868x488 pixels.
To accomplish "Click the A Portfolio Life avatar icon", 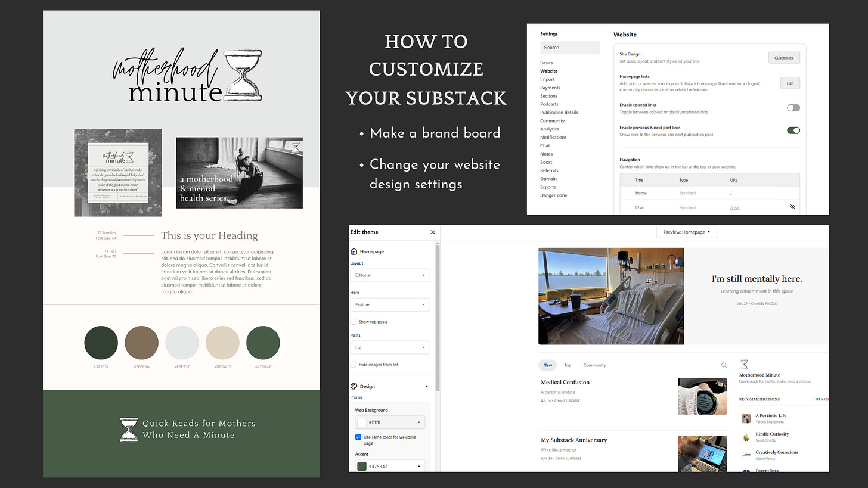I will click(x=746, y=418).
